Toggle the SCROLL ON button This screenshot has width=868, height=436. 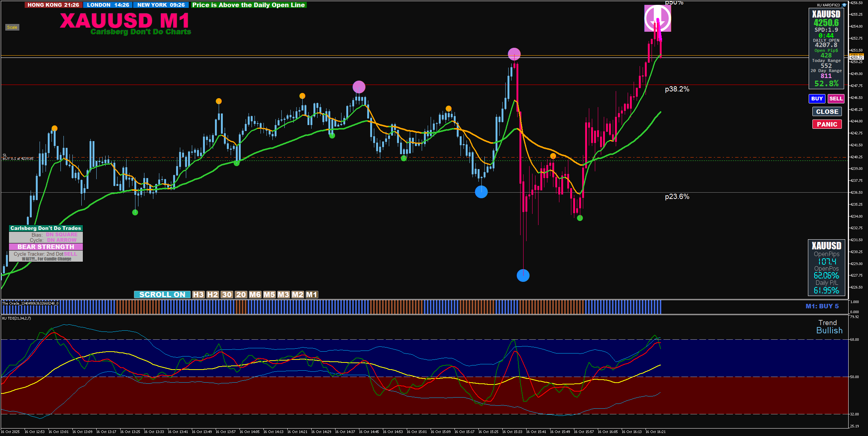point(162,295)
